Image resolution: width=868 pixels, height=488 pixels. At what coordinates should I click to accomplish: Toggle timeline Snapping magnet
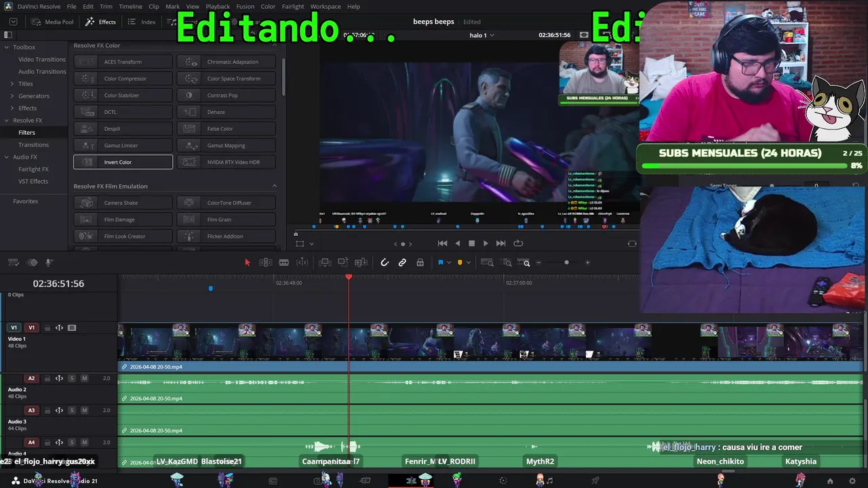coord(384,262)
